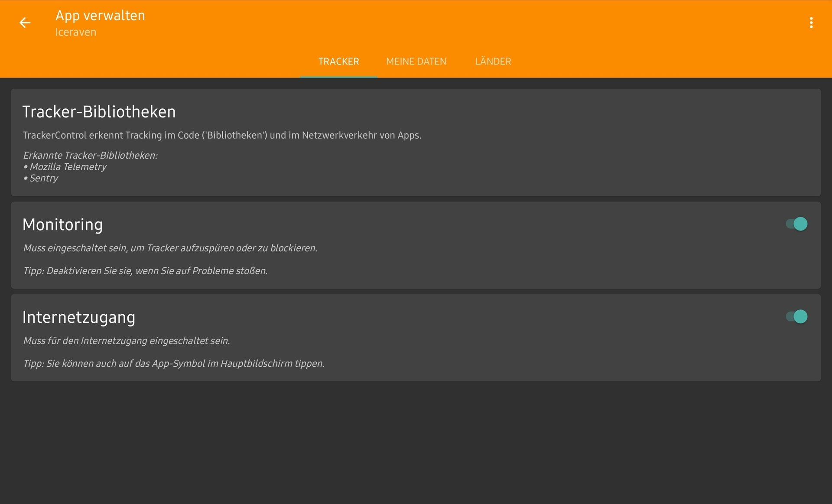Screen dimensions: 832x504
Task: Select the LÄNDER tab
Action: (x=493, y=62)
